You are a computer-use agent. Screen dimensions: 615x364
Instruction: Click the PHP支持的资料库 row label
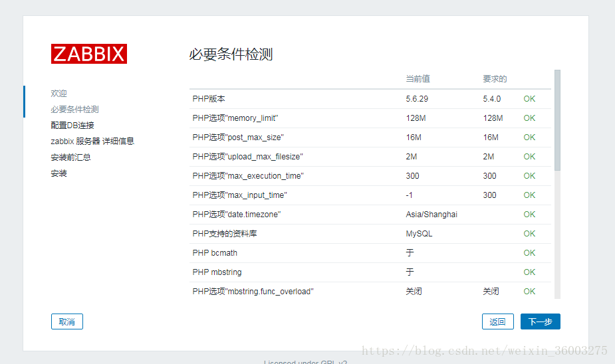225,234
